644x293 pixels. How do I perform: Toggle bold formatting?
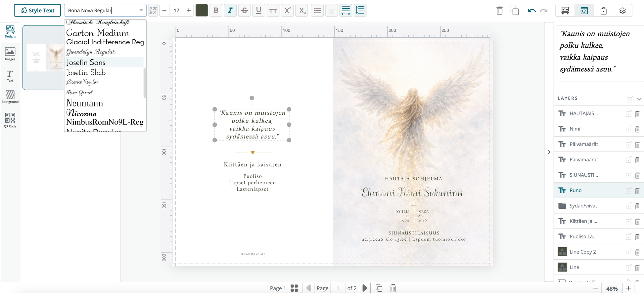coord(216,11)
